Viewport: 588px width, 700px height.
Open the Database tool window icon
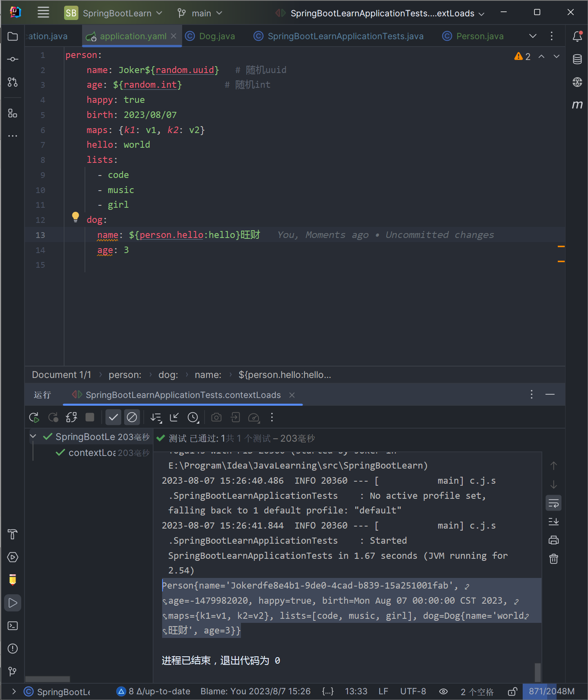577,59
